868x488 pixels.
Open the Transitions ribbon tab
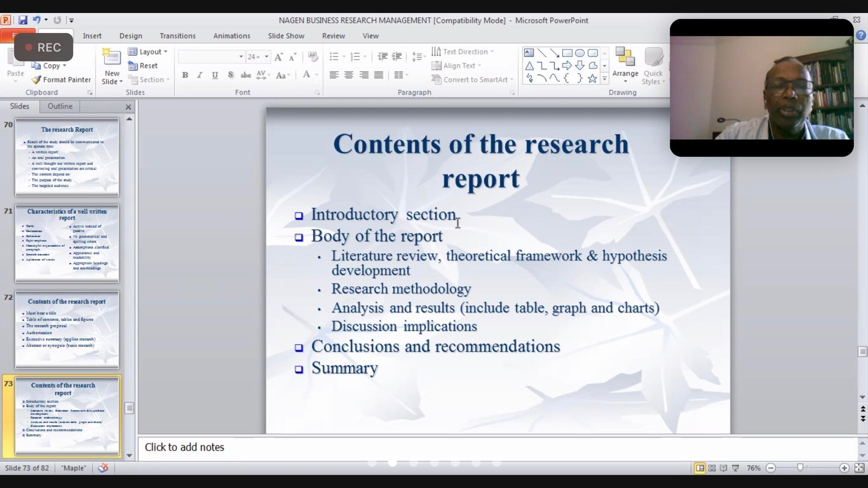click(x=177, y=36)
